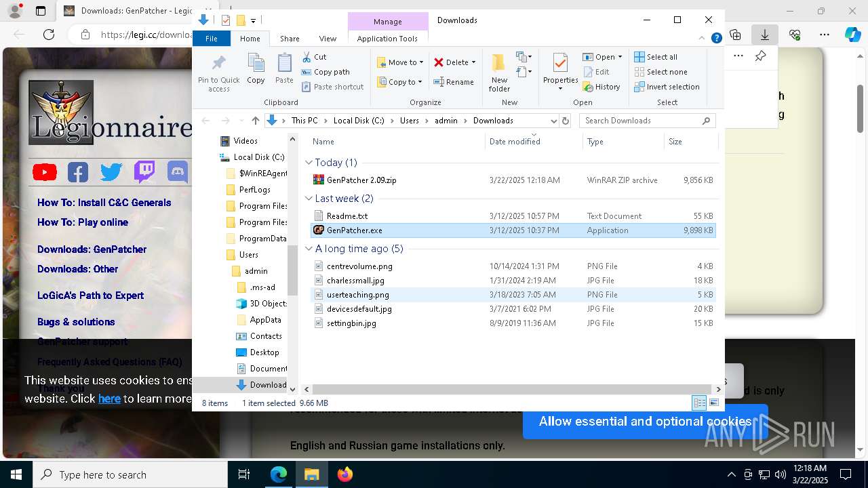Click the Paste shortcut command
This screenshot has width=868, height=488.
[x=332, y=87]
